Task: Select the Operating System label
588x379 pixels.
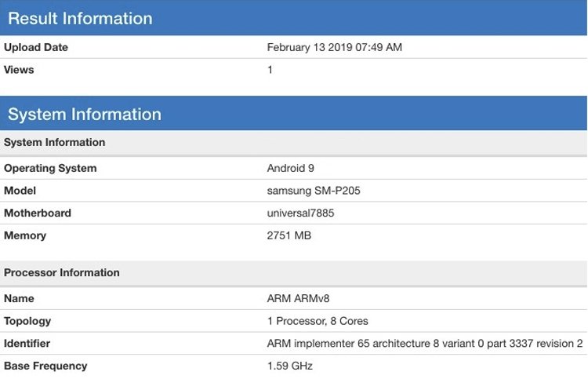Action: [x=50, y=168]
